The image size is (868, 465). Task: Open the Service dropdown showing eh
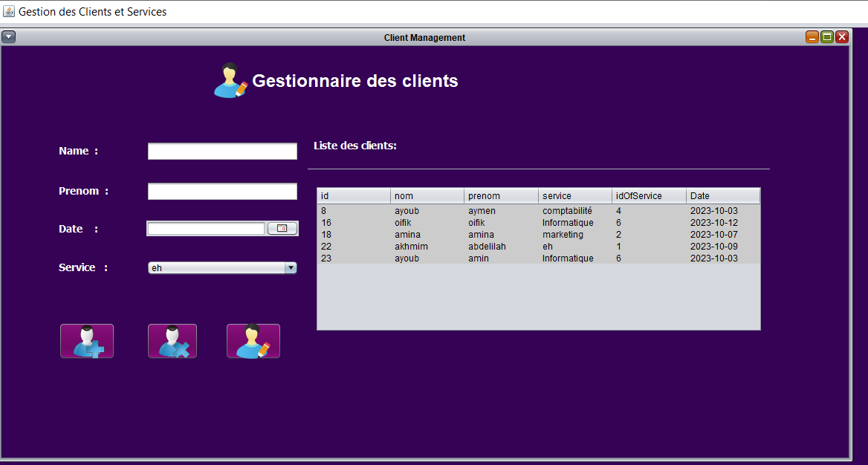[x=222, y=268]
